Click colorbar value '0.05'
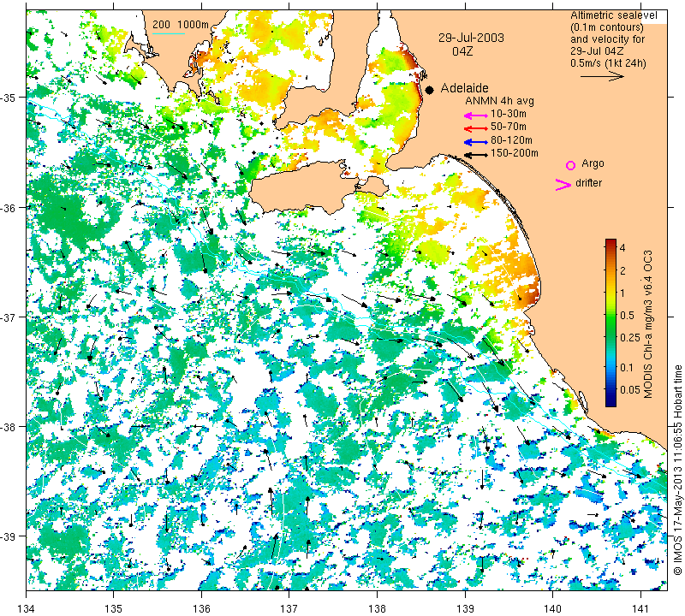 [630, 390]
